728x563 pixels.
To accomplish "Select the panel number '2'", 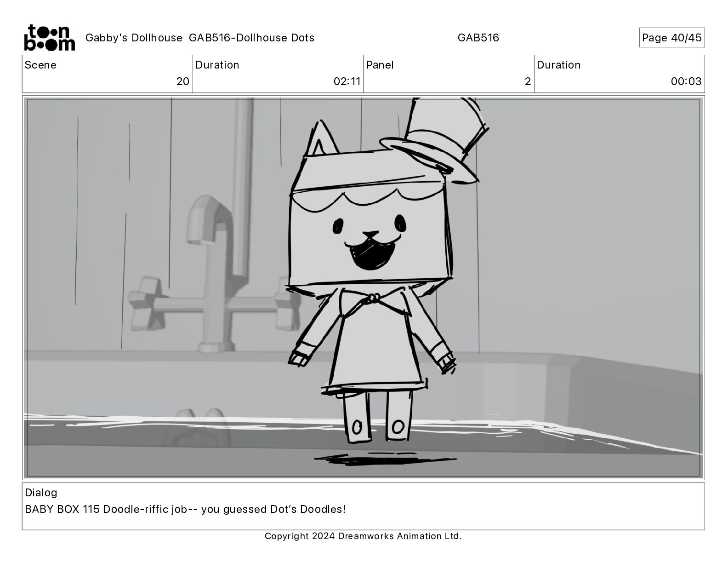I will coord(528,81).
